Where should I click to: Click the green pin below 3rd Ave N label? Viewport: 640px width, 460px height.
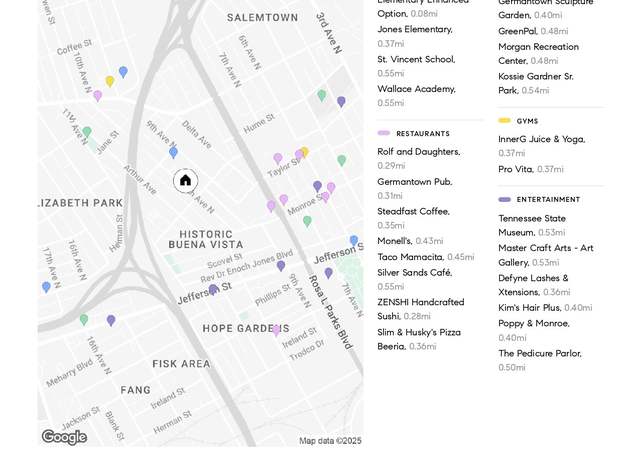[x=322, y=96]
